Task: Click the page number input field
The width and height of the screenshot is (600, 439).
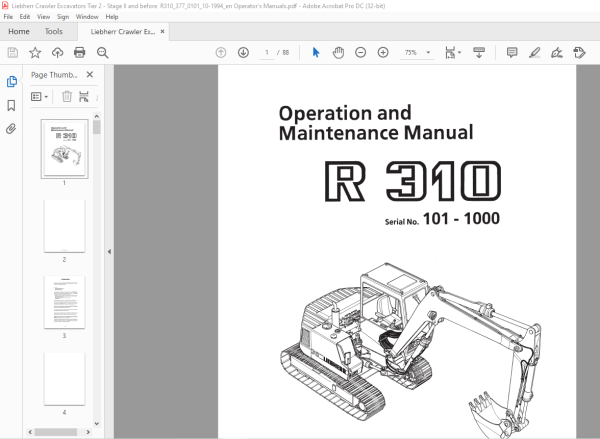Action: (x=267, y=52)
